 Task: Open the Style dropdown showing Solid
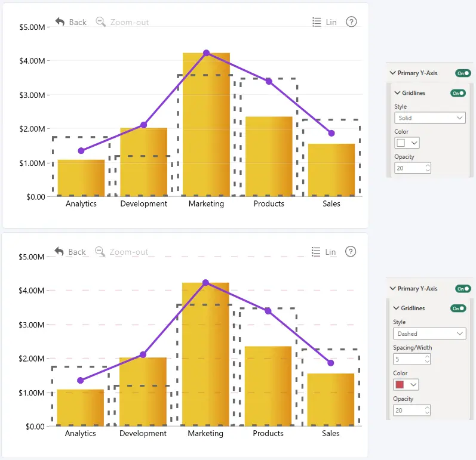pos(430,118)
